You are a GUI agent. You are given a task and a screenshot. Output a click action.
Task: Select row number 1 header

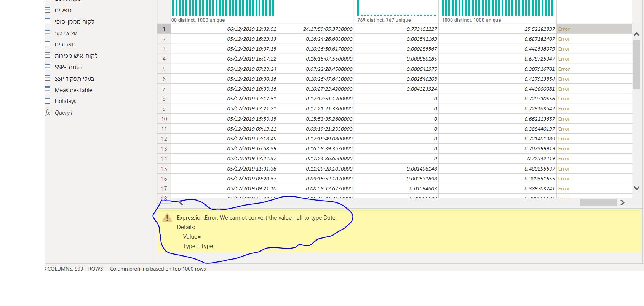(x=164, y=29)
